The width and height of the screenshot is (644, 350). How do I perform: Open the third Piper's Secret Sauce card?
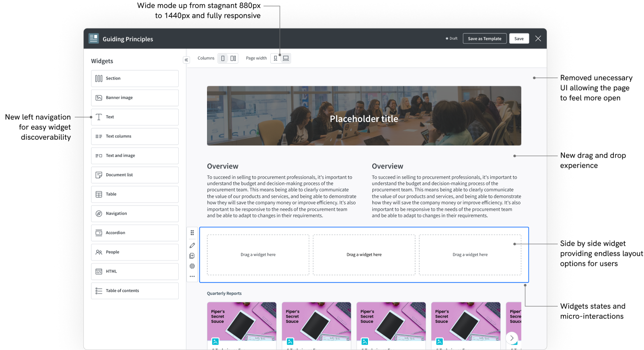pyautogui.click(x=391, y=326)
